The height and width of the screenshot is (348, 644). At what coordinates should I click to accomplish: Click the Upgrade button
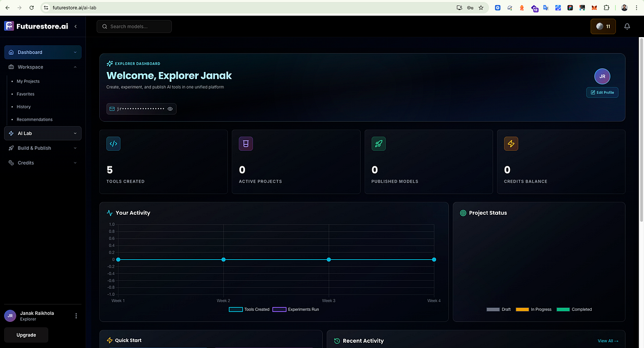(26, 335)
